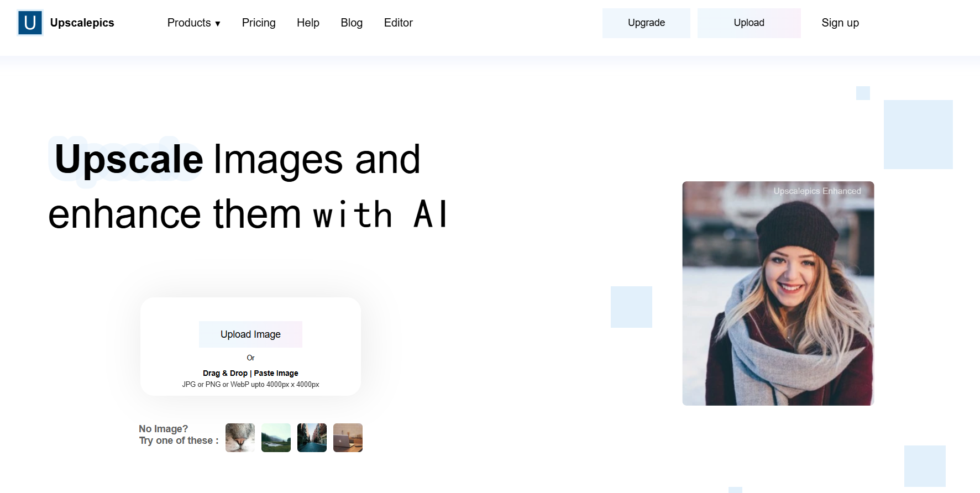Open the Pricing page
The height and width of the screenshot is (493, 980).
259,23
